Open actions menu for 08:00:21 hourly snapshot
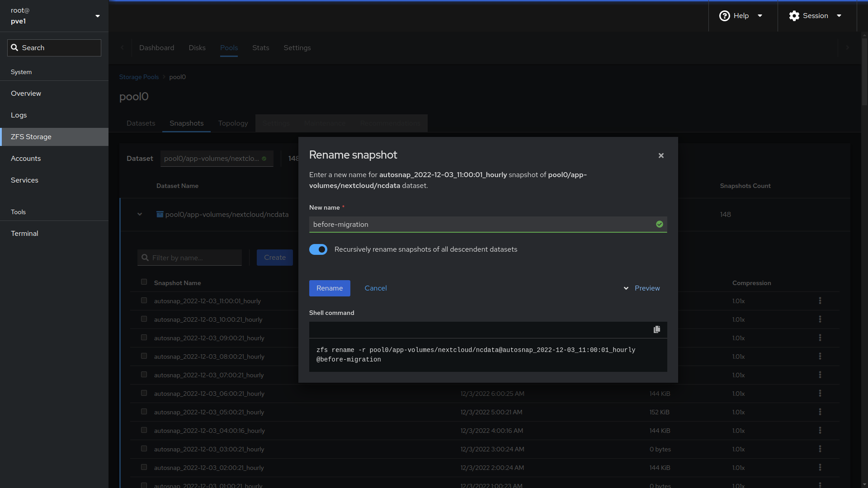Viewport: 868px width, 488px height. 820,356
